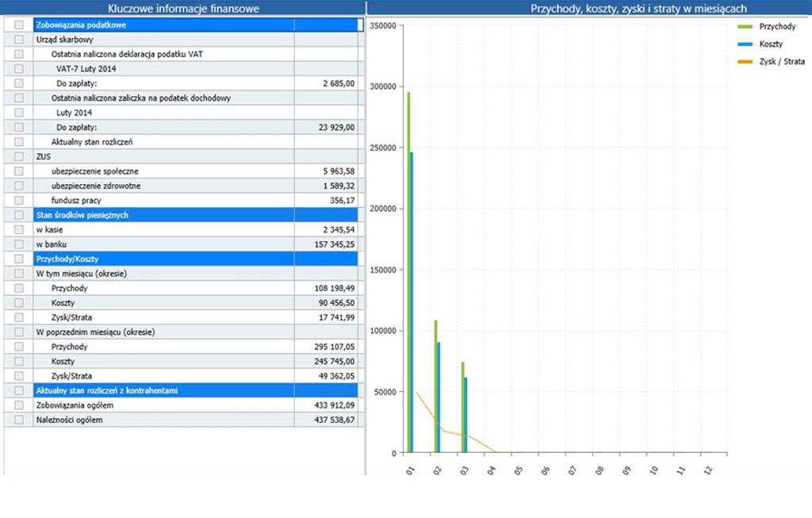This screenshot has height=518, width=812.
Task: Select the Zobowiązania podatkowe header row
Action: (x=196, y=25)
